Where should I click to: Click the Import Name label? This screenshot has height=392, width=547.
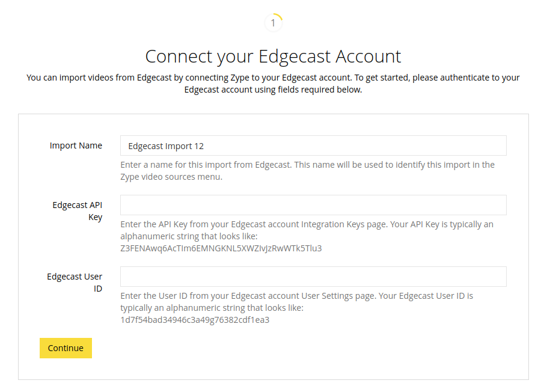76,145
